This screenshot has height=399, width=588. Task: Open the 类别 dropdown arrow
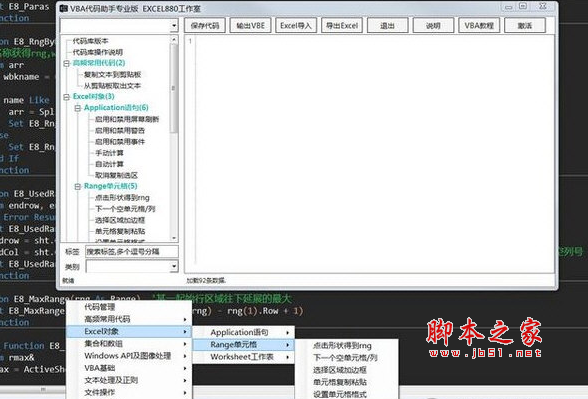(x=174, y=266)
